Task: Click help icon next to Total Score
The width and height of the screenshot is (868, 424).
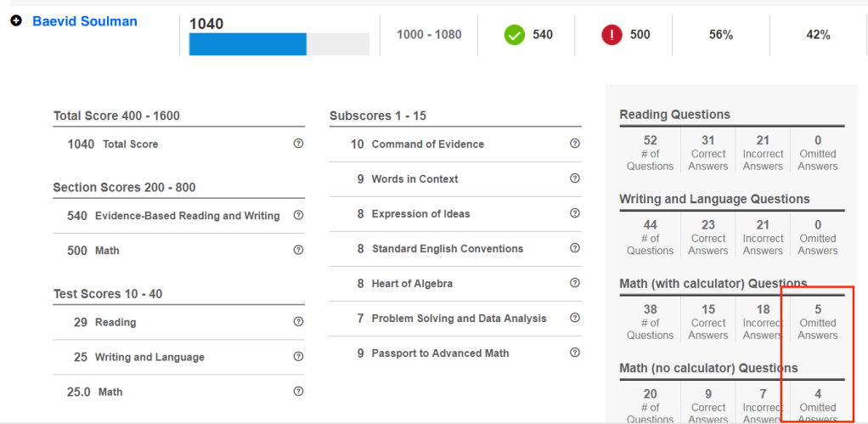Action: [298, 144]
